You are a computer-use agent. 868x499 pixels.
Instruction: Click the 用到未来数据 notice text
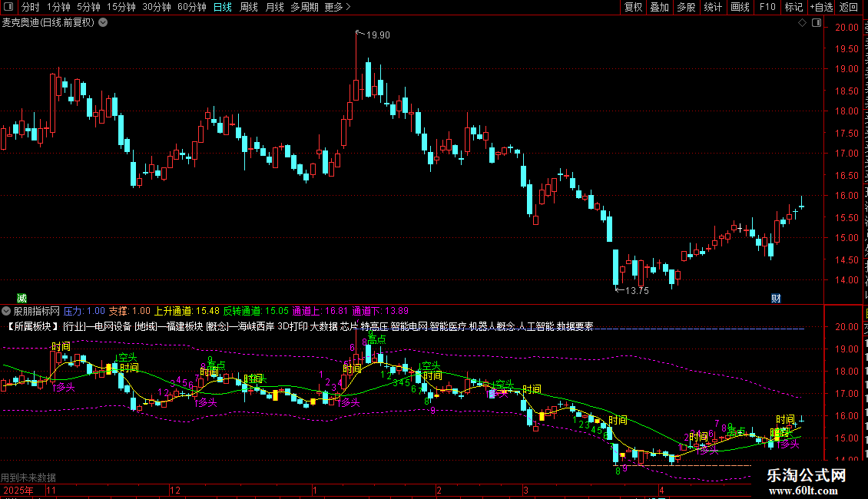[28, 478]
